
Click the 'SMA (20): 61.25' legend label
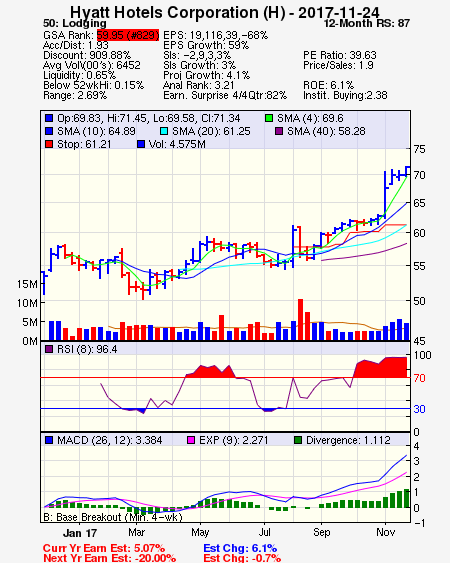click(x=211, y=131)
